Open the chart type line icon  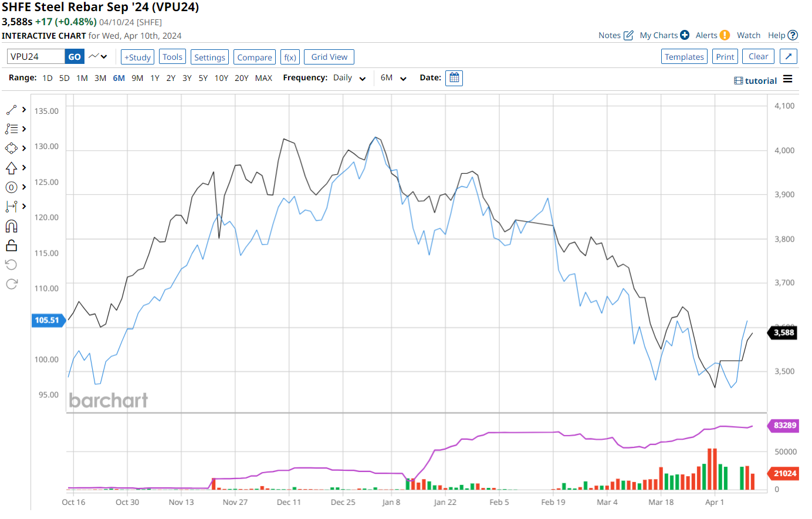[93, 57]
